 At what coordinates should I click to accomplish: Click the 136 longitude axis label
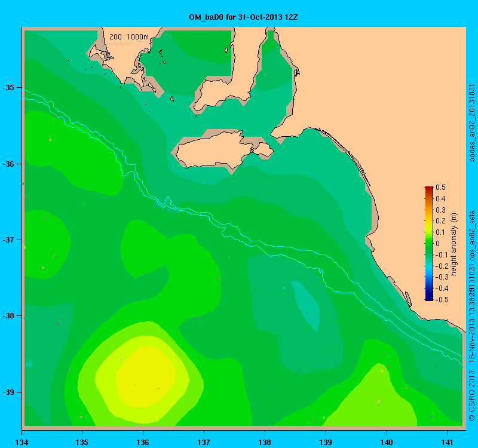coord(143,442)
